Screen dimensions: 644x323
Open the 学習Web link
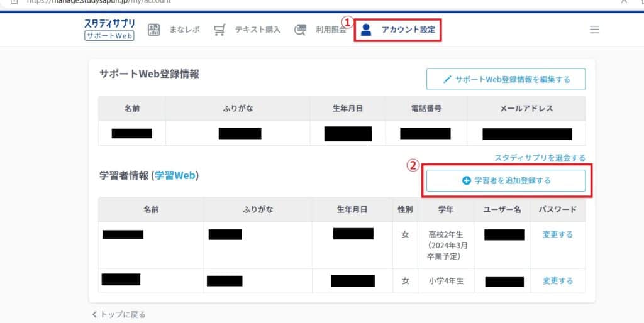tap(175, 175)
